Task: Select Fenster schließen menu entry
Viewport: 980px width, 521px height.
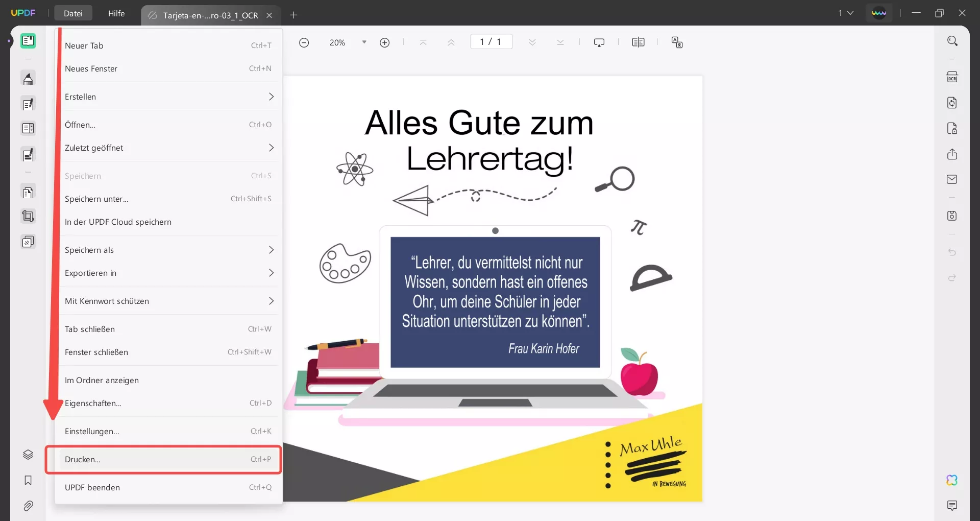Action: click(x=168, y=352)
